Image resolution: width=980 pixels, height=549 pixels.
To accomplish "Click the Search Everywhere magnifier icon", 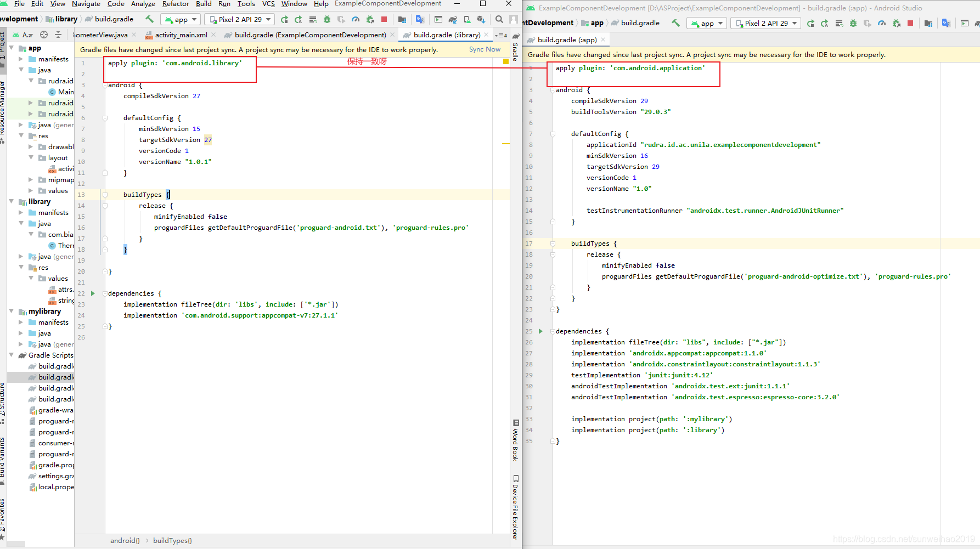I will 499,19.
